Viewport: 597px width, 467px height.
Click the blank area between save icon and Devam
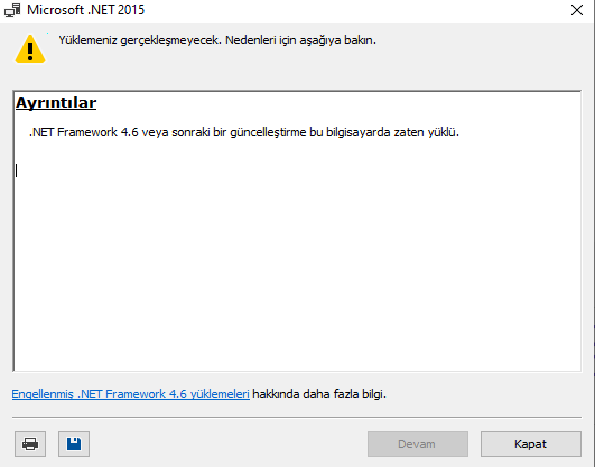point(228,444)
